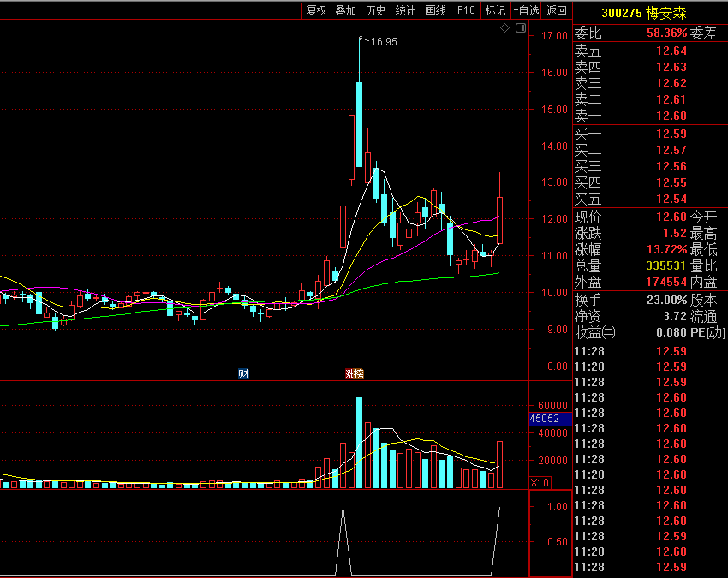Screen dimensions: 728x578
Task: Click the X10 volume scale label
Action: [x=540, y=483]
